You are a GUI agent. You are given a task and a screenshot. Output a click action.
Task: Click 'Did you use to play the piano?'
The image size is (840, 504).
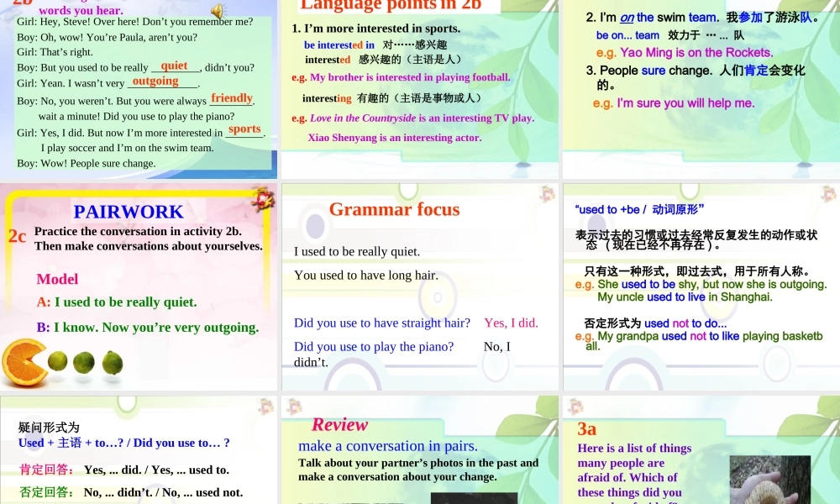point(374,347)
